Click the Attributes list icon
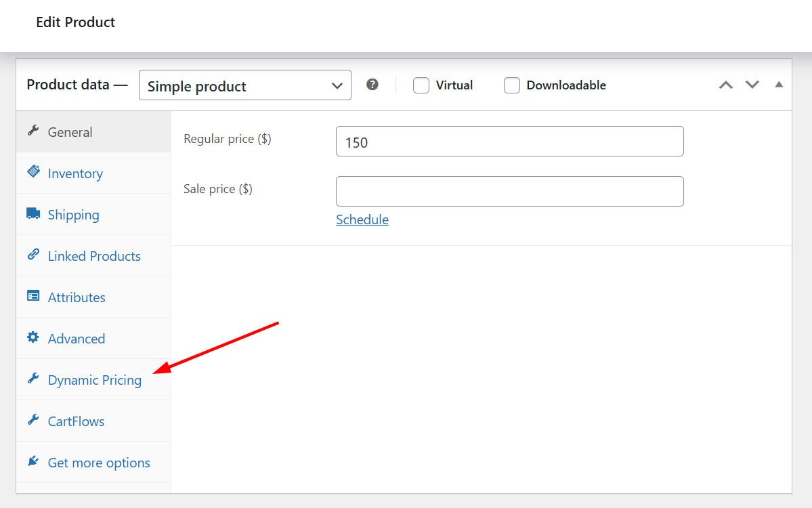 pyautogui.click(x=33, y=296)
